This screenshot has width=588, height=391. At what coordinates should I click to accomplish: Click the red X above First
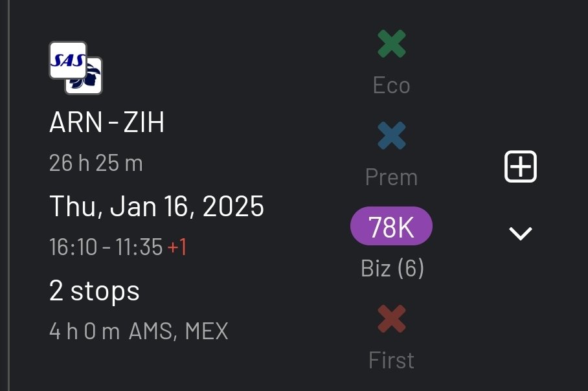click(x=392, y=319)
